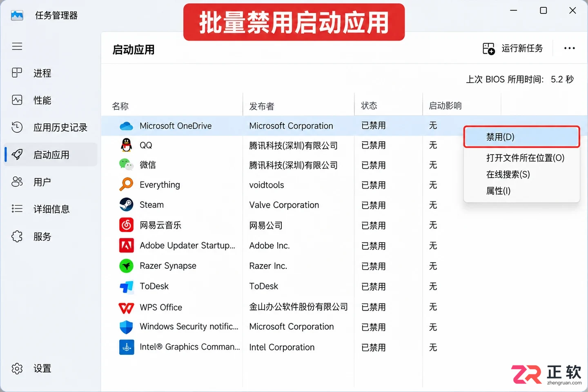Click 'voidtools' publisher cell
This screenshot has height=392, width=588.
coord(267,185)
